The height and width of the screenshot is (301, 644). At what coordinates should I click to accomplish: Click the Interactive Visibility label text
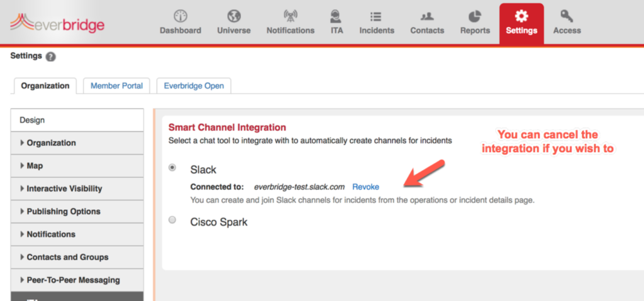click(65, 189)
